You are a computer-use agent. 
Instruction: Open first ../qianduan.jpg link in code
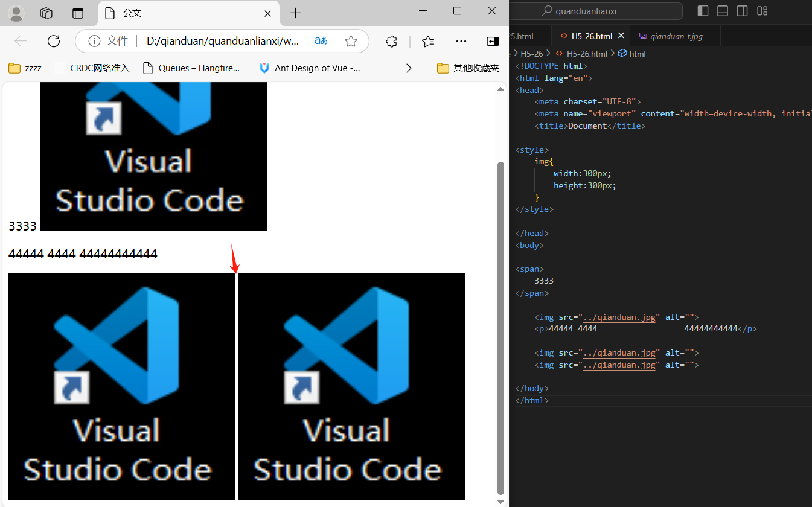click(619, 317)
